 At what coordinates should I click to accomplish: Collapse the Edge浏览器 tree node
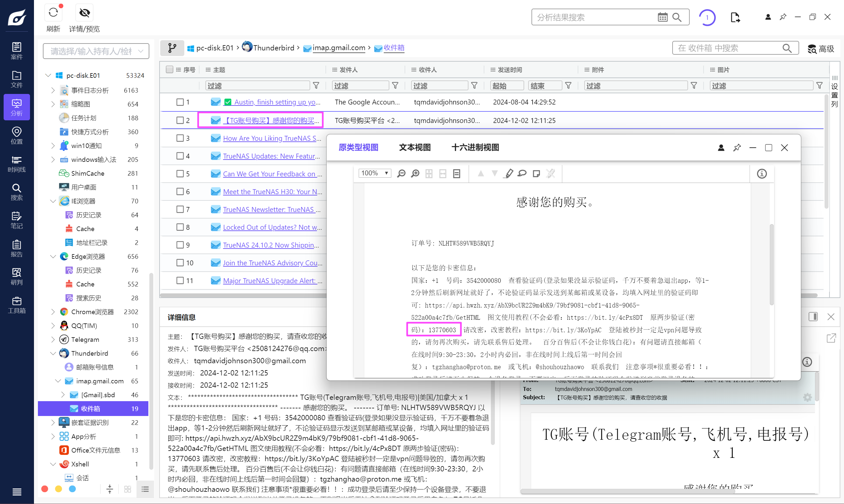pos(53,256)
